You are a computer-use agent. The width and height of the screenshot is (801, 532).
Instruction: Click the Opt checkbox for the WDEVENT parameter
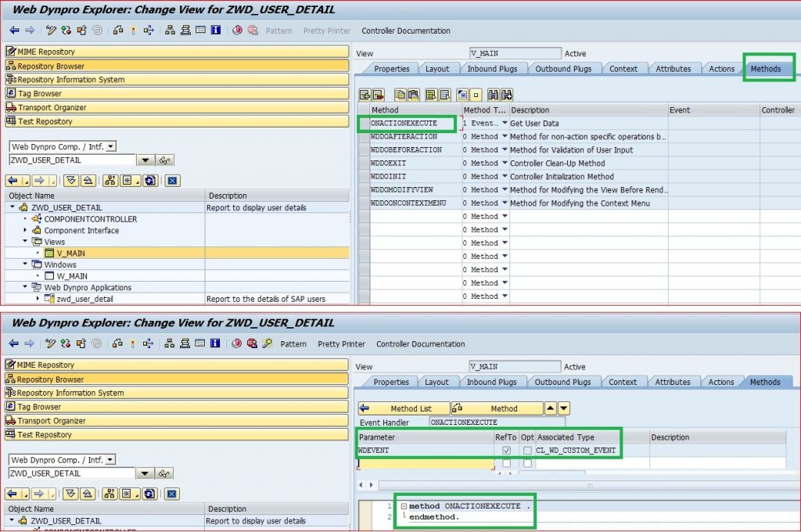point(527,450)
